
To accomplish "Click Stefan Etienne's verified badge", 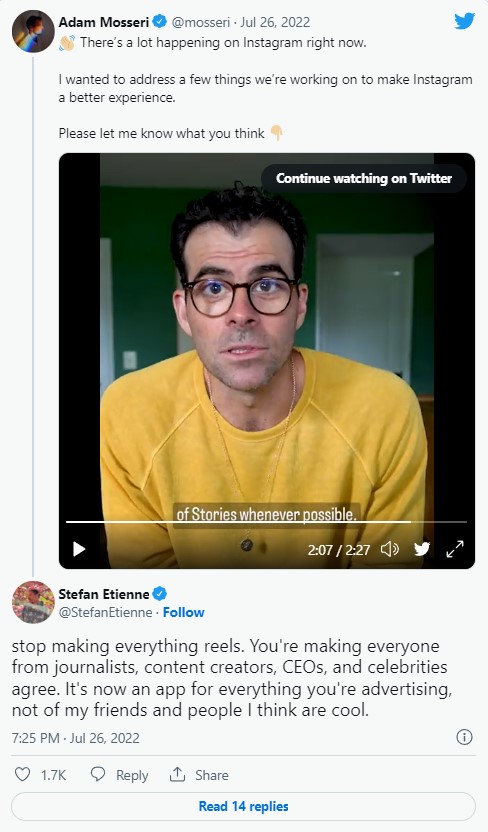I will (x=160, y=593).
